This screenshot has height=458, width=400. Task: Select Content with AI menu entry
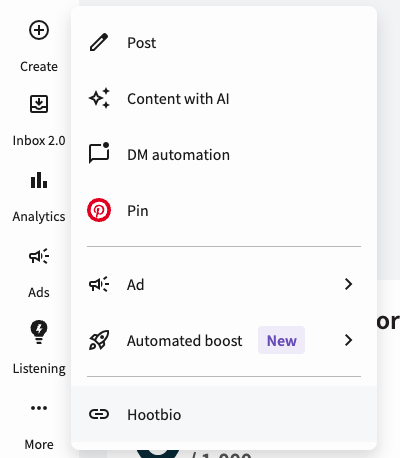[224, 99]
